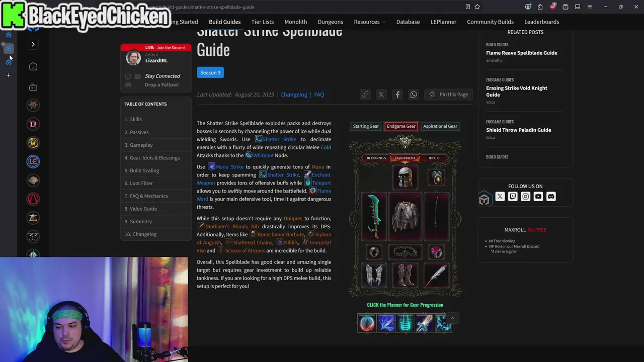Select the Aspirational Gear tab

click(x=440, y=126)
